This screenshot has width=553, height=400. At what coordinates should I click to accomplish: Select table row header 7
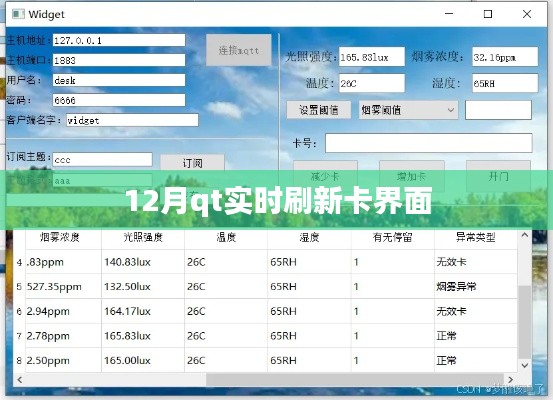coord(19,336)
